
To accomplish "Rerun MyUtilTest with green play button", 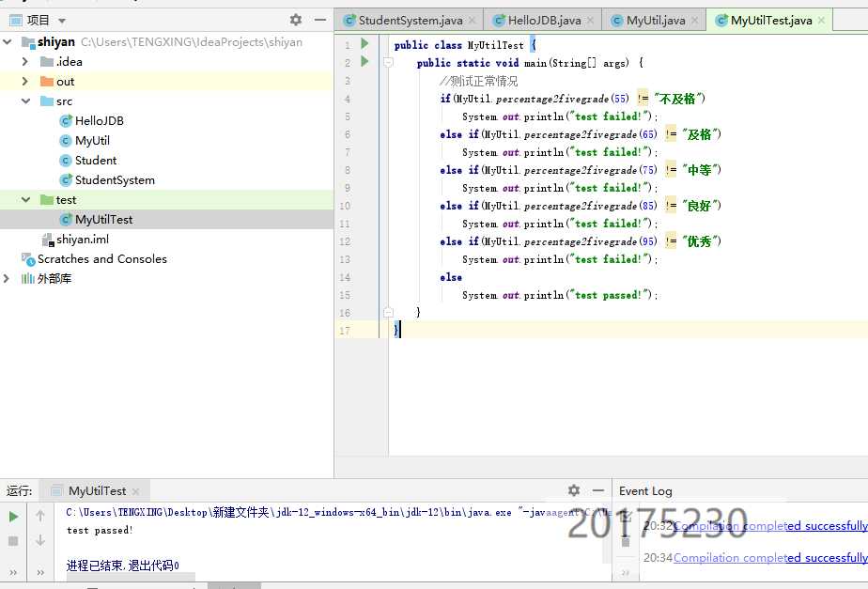I will pyautogui.click(x=14, y=517).
